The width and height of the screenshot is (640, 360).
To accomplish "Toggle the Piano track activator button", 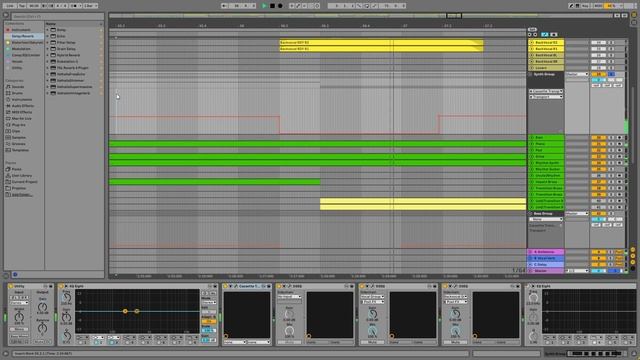I will (598, 144).
